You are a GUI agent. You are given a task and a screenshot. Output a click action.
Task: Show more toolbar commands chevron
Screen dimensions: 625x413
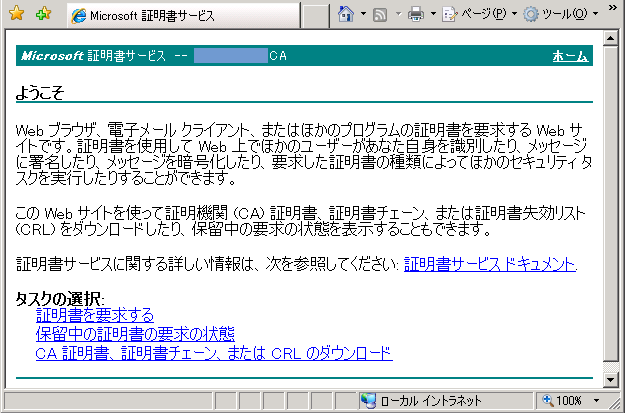pyautogui.click(x=613, y=8)
